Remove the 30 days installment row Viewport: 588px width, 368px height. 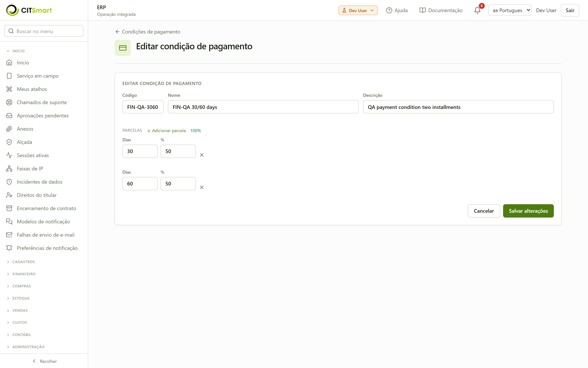pos(202,155)
